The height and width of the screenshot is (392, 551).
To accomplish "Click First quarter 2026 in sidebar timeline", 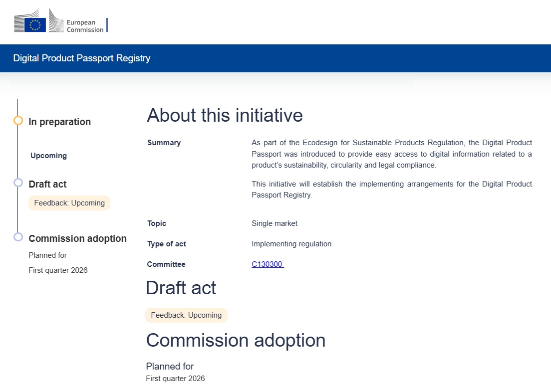I will coord(58,270).
